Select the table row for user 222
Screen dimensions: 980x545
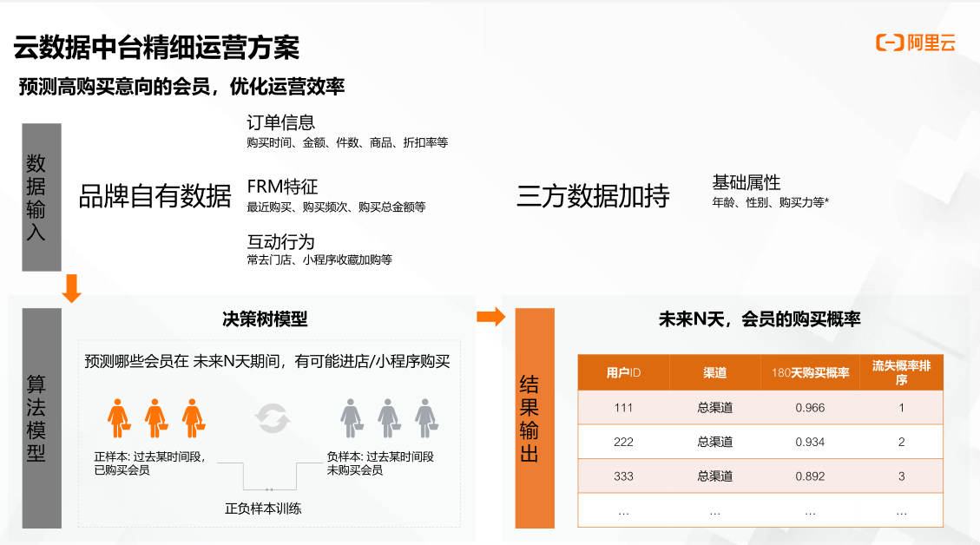click(x=760, y=442)
